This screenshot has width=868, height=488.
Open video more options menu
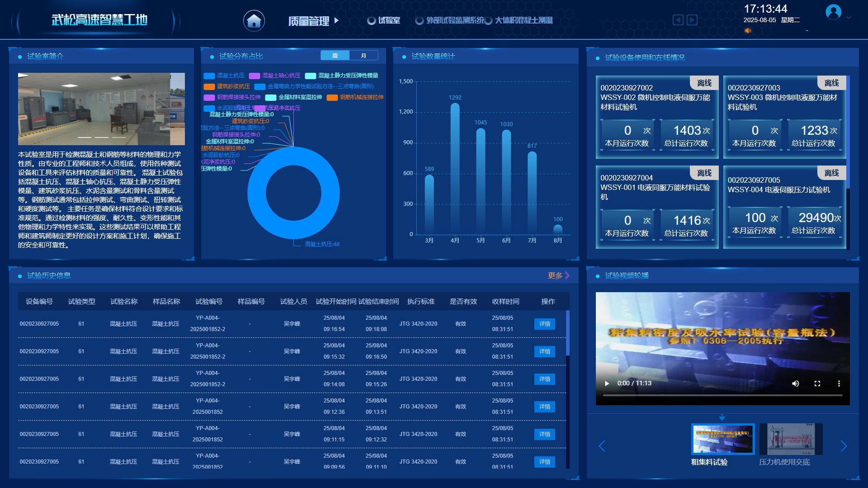(839, 384)
